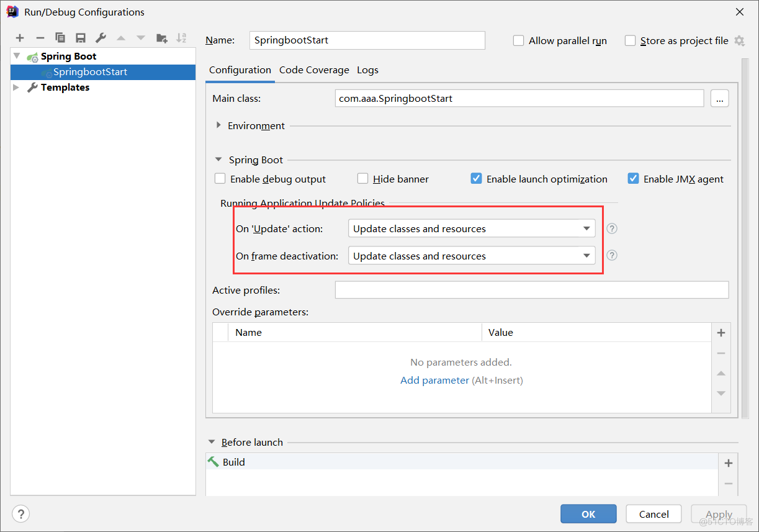759x532 pixels.
Task: Add a new configuration with plus icon
Action: pos(20,38)
